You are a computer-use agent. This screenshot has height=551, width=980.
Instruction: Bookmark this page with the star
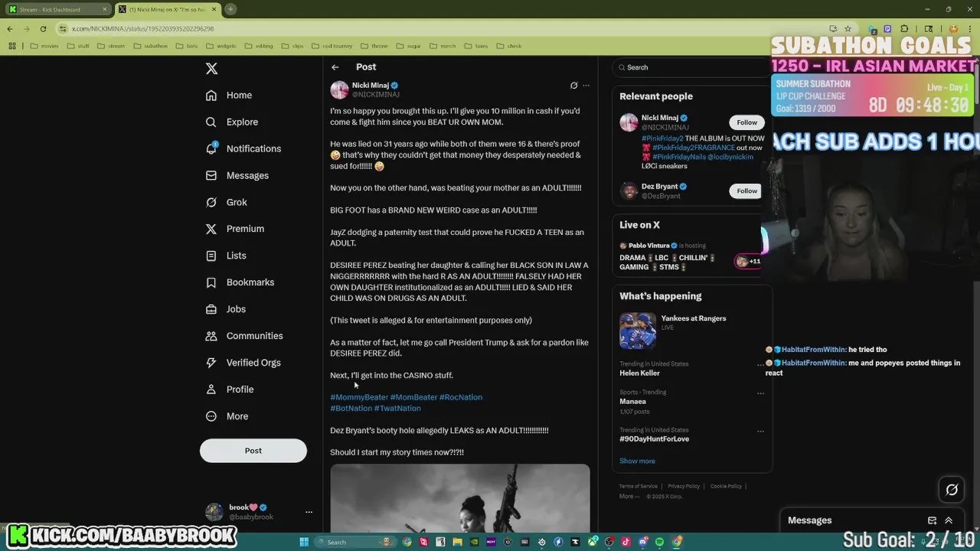[x=848, y=28]
